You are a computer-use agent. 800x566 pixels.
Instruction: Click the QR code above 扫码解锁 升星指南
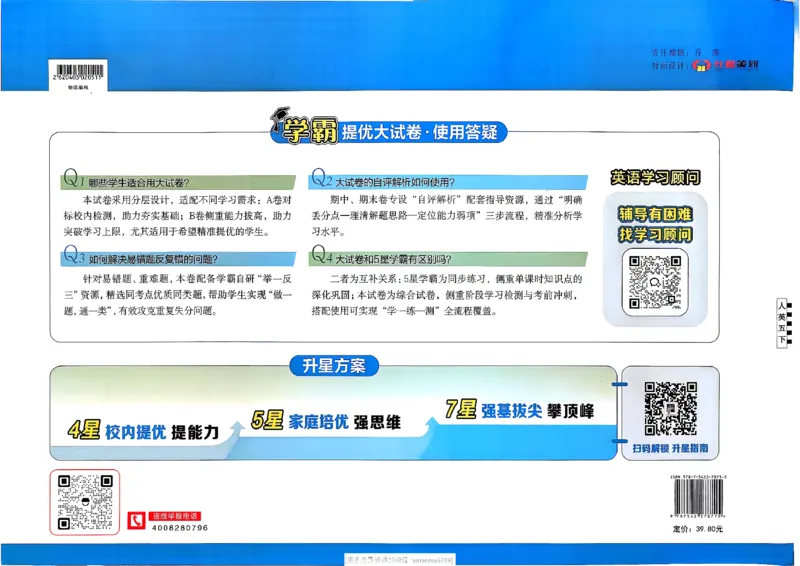click(x=670, y=408)
